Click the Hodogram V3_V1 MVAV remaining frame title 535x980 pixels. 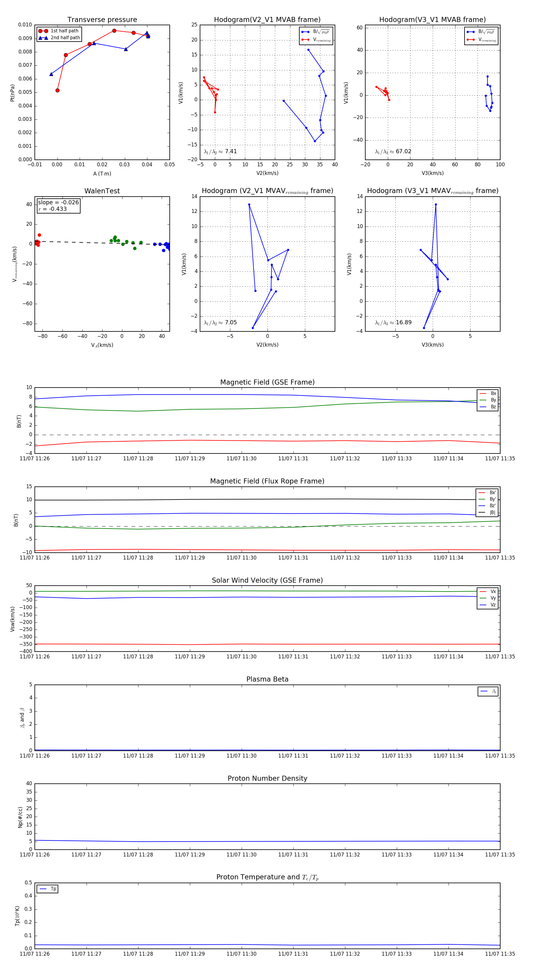click(x=432, y=191)
